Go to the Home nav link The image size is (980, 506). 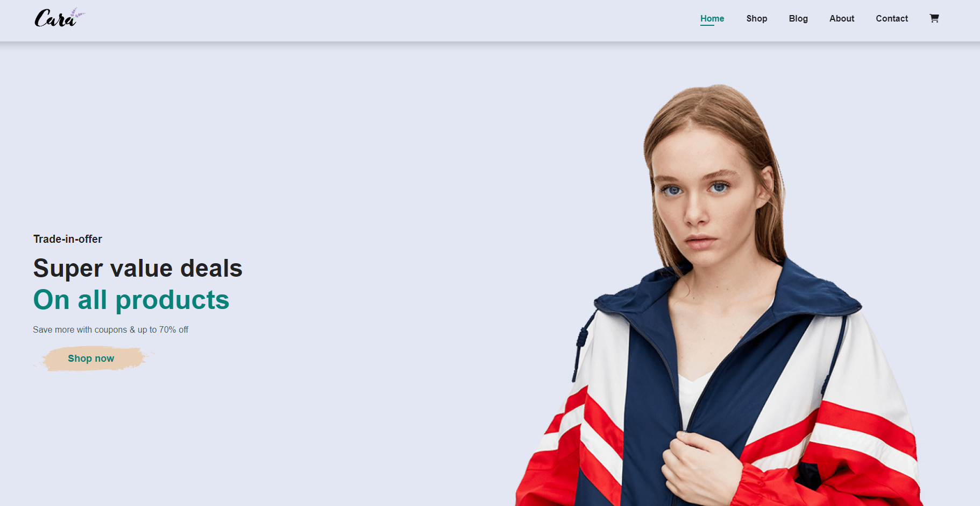(x=712, y=19)
